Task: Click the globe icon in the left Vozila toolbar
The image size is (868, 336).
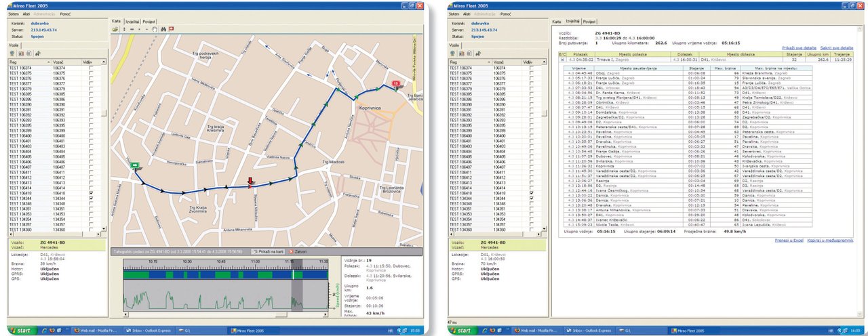Action: coord(12,53)
